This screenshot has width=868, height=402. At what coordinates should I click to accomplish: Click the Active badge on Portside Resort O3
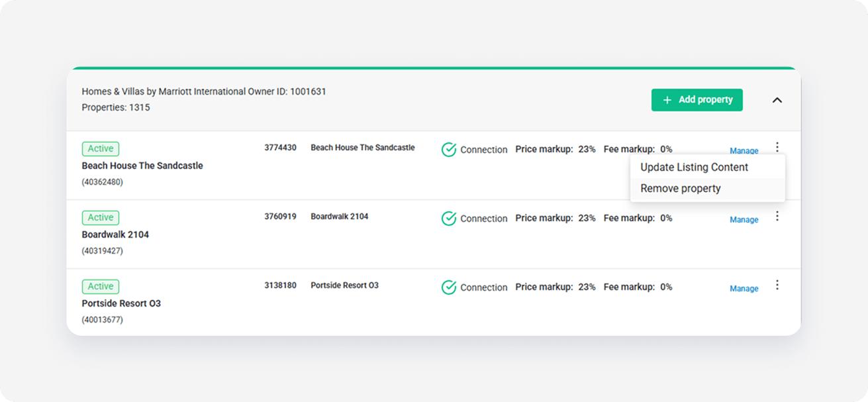tap(101, 287)
